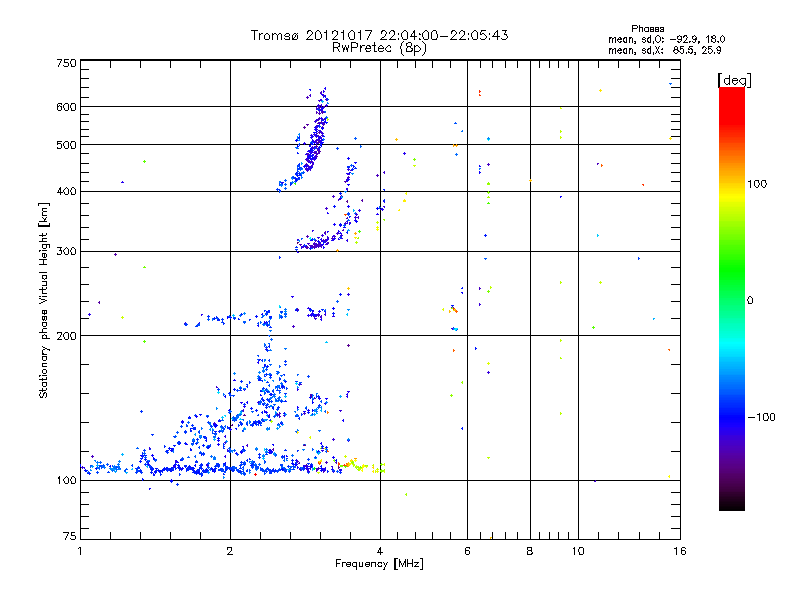Click y-axis tick label '500'
Viewport: 800px width, 600px height.
(66, 145)
